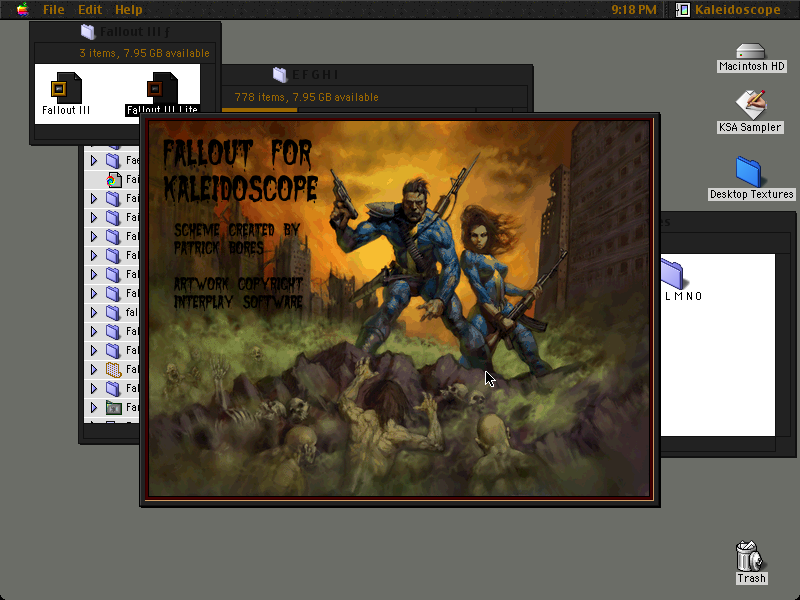Select the Desktop Textures folder icon

click(x=749, y=172)
